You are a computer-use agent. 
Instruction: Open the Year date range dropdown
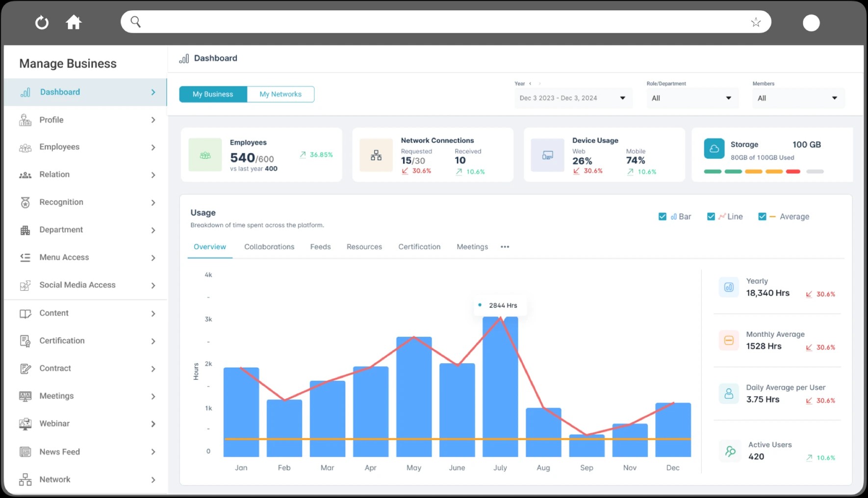point(622,98)
